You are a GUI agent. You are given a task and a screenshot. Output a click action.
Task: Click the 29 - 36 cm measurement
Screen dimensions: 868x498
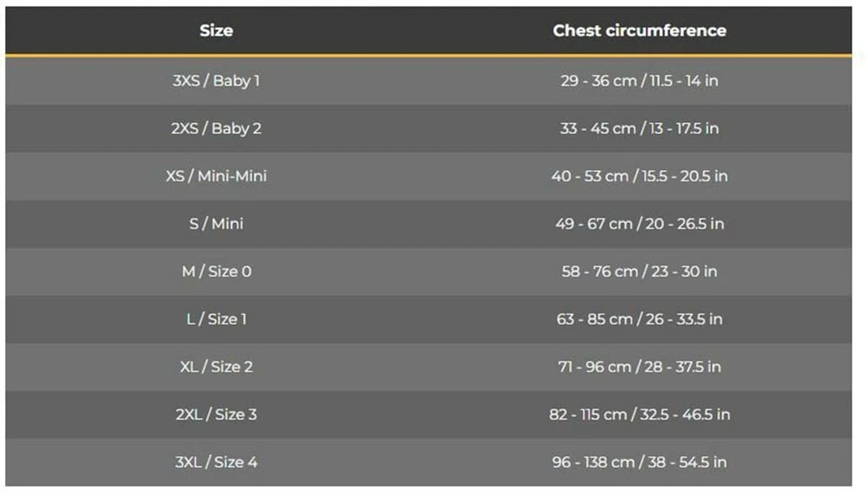point(598,80)
